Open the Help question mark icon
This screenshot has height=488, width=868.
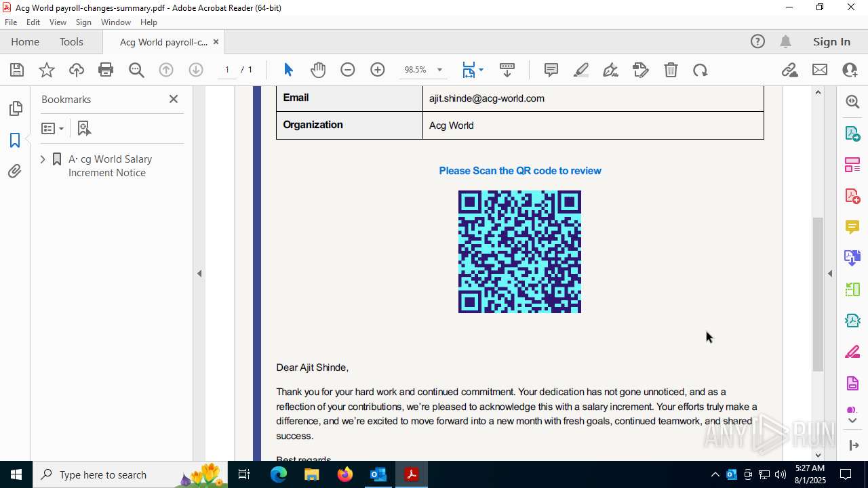click(x=757, y=42)
